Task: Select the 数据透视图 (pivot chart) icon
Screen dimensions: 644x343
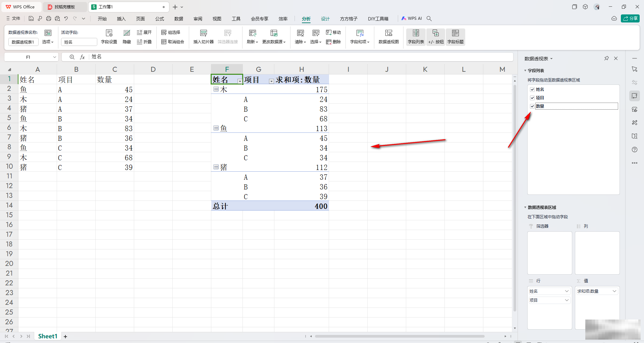Action: point(388,36)
